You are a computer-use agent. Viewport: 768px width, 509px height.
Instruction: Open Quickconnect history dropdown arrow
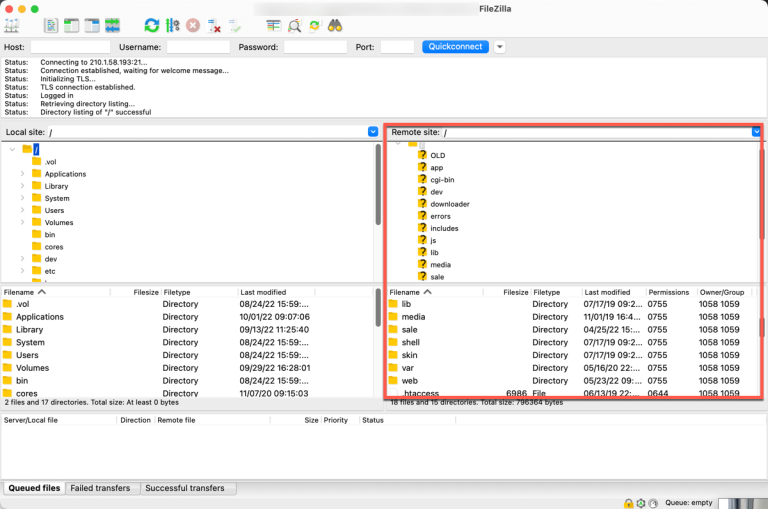(x=500, y=47)
